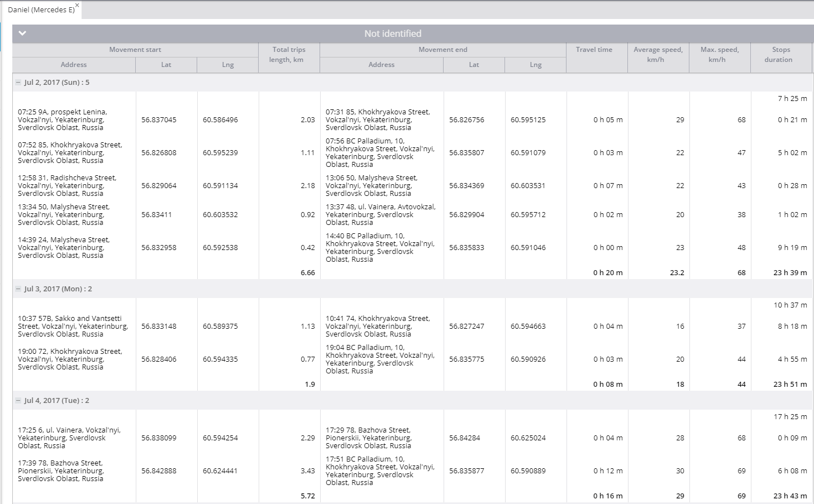Click longitude value 60.591134
Screen dimensions: 814x504
tap(220, 186)
